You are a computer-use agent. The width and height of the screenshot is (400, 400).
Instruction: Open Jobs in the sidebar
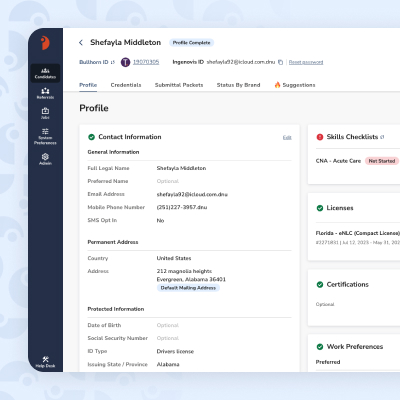click(45, 113)
